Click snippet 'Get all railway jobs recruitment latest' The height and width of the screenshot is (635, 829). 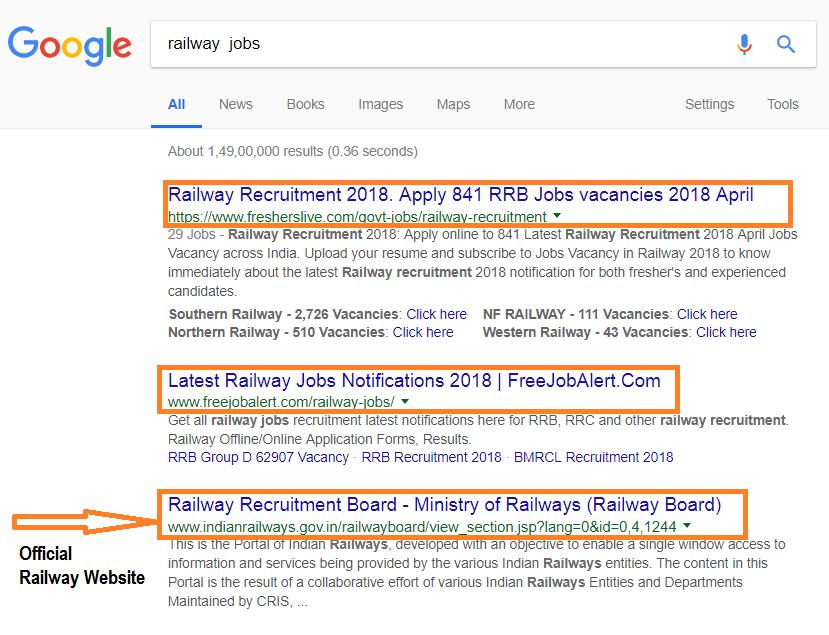pos(478,430)
